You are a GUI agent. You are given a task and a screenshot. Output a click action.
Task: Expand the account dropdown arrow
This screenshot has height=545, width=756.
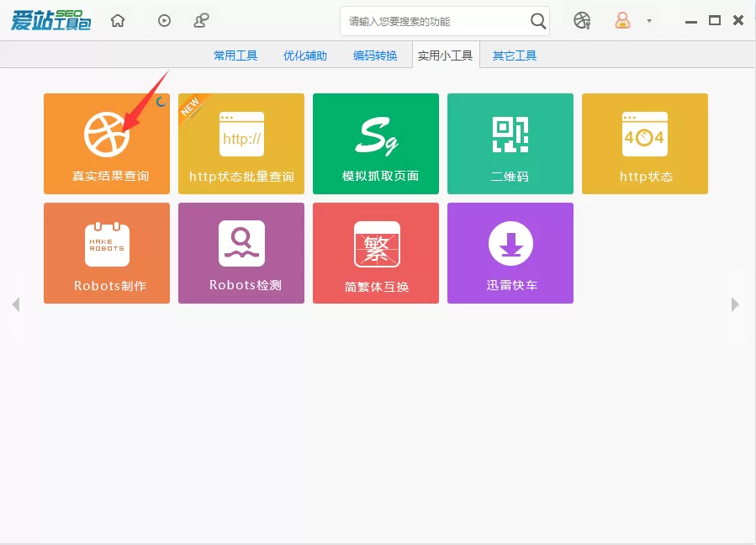point(649,21)
